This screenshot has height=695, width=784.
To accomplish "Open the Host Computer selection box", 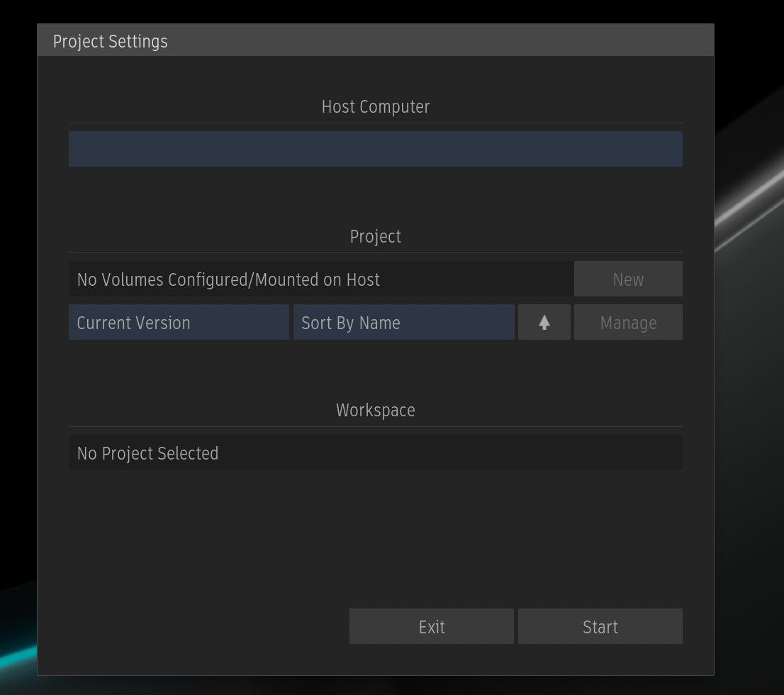I will [375, 149].
